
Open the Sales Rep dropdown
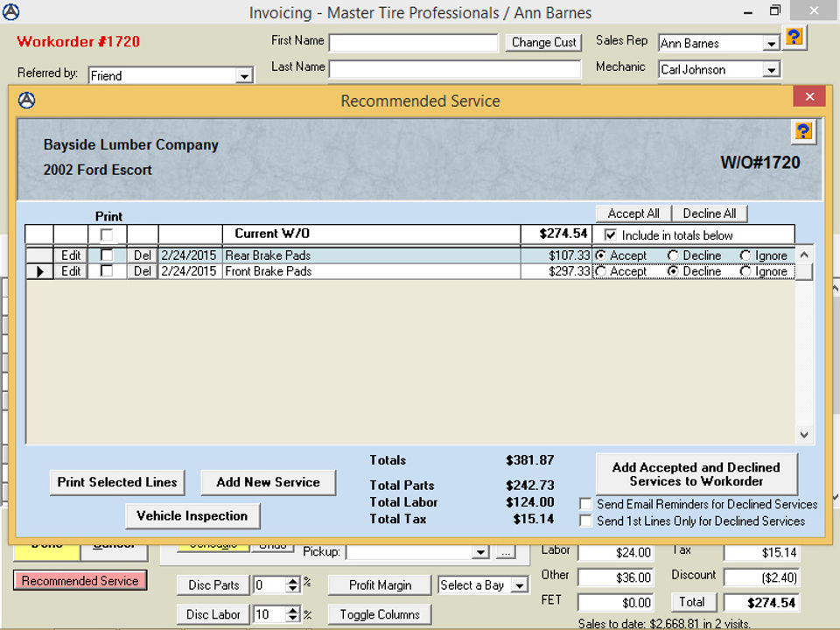click(771, 44)
